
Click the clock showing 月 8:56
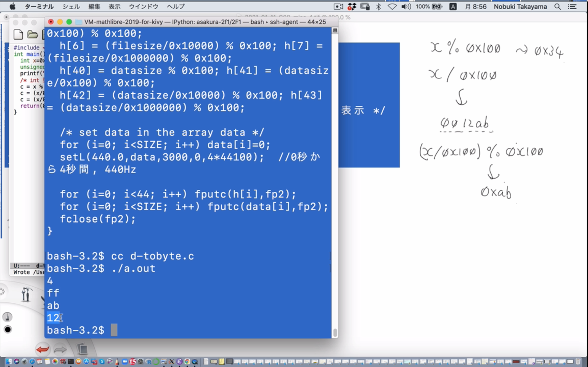[475, 7]
